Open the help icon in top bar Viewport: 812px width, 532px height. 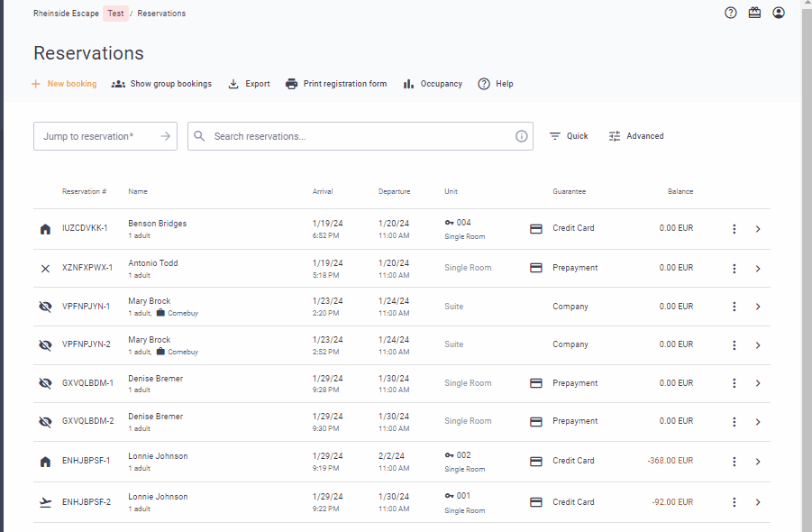[x=730, y=13]
